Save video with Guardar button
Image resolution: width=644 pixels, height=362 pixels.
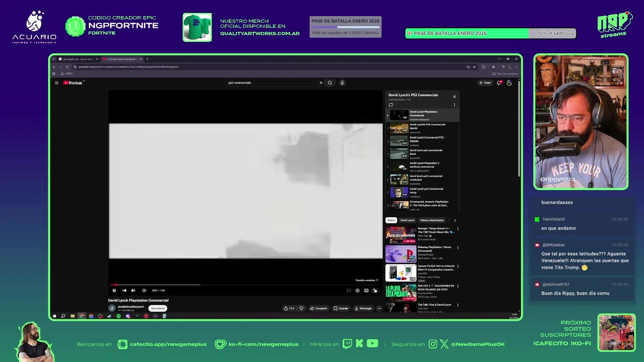tap(341, 308)
